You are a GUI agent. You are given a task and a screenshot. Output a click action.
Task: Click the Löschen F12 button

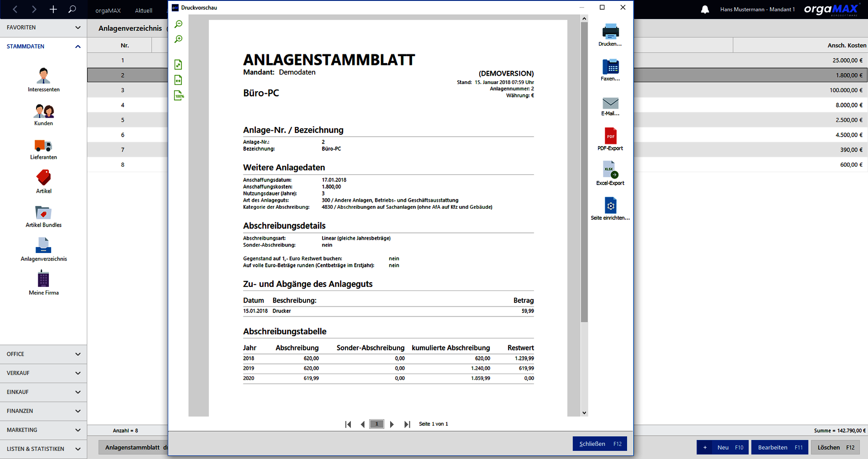[836, 448]
